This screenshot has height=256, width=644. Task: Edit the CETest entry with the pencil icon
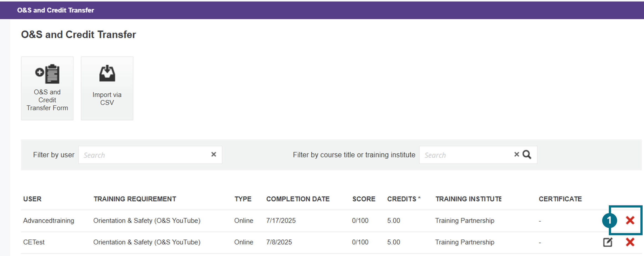607,242
